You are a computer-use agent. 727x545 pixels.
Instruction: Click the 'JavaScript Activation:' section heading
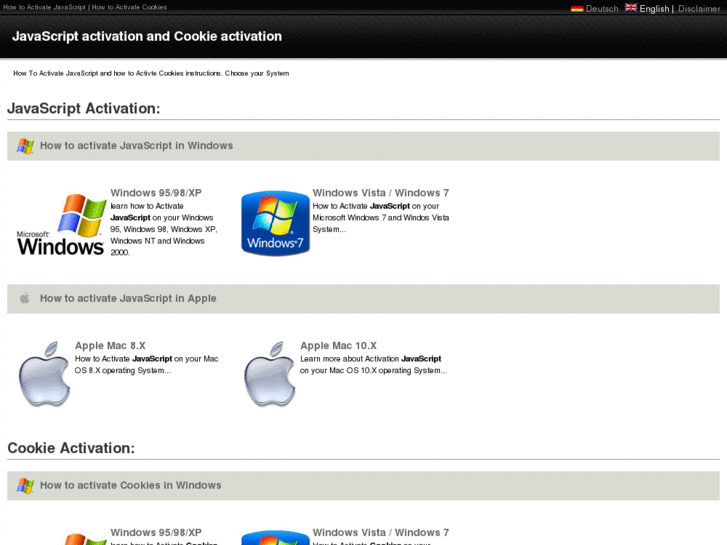[83, 109]
